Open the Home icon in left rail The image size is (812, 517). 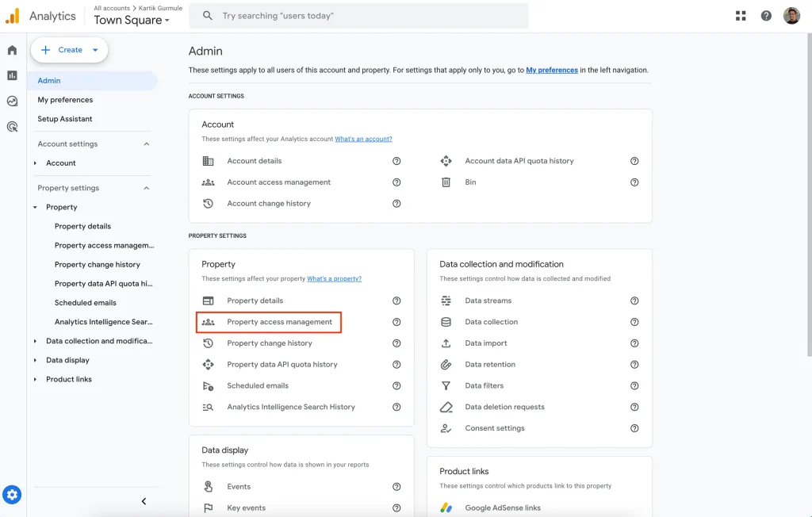tap(13, 50)
